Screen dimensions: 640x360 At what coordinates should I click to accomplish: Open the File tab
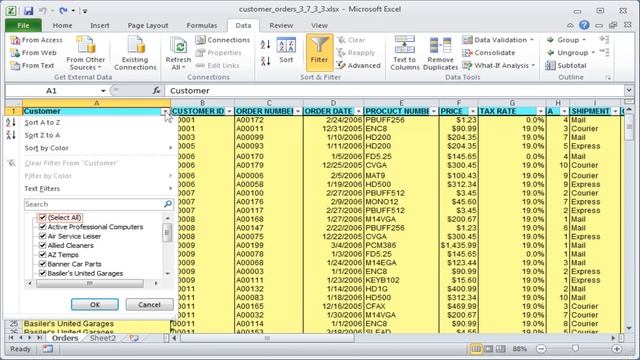tap(23, 25)
